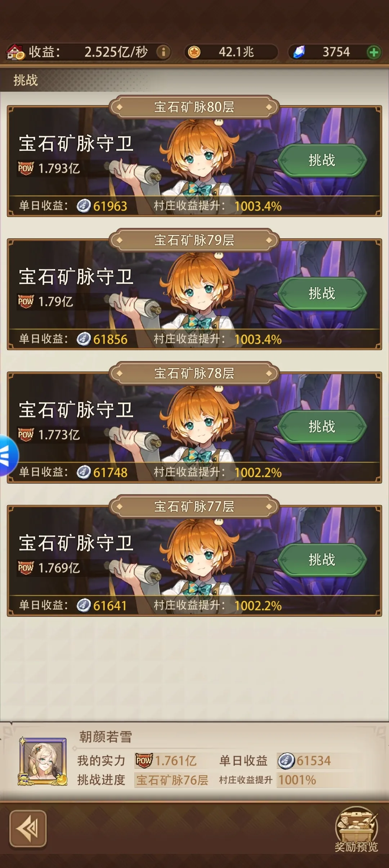Tap the 42.1兆 gold balance
389x868 pixels.
[236, 52]
